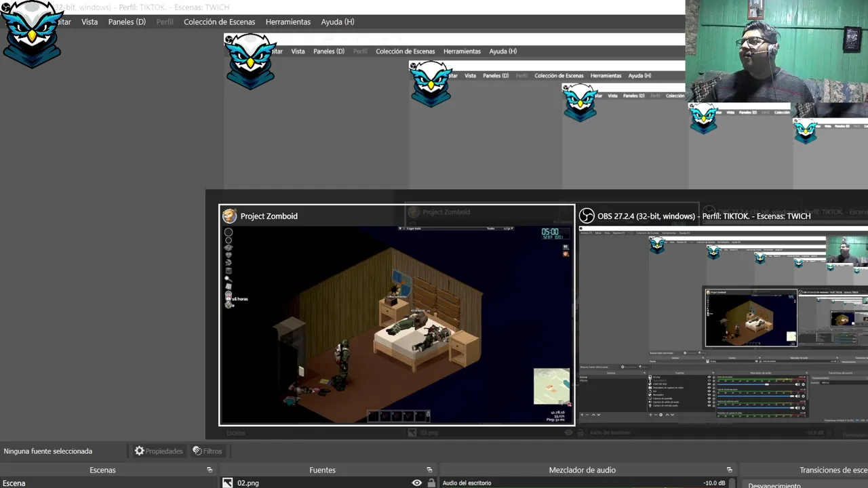Click the webcam overlay in the preview
The height and width of the screenshot is (488, 868).
[x=776, y=51]
